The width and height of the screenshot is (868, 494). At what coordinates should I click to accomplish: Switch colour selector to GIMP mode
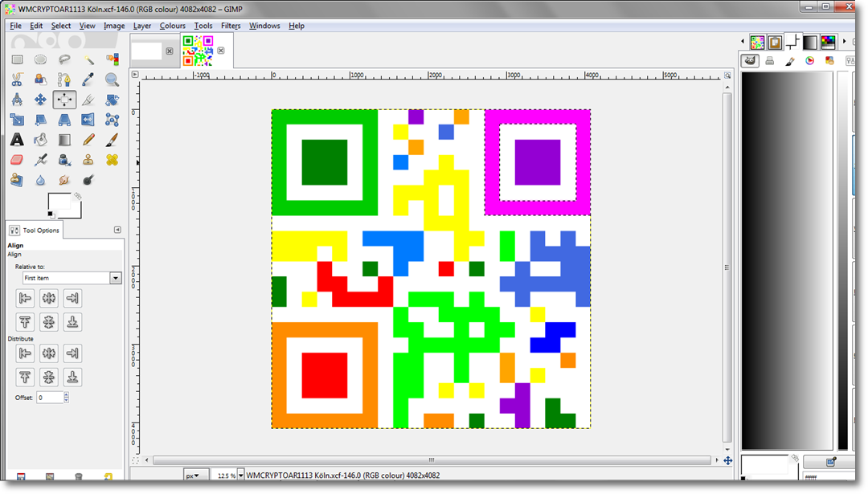tap(750, 61)
